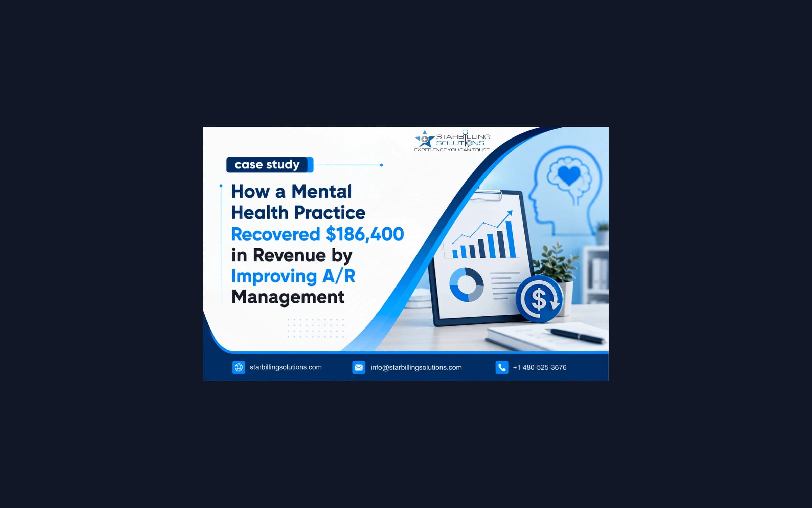Image resolution: width=812 pixels, height=508 pixels.
Task: Click 'Improving A/R' headline text
Action: point(293,276)
